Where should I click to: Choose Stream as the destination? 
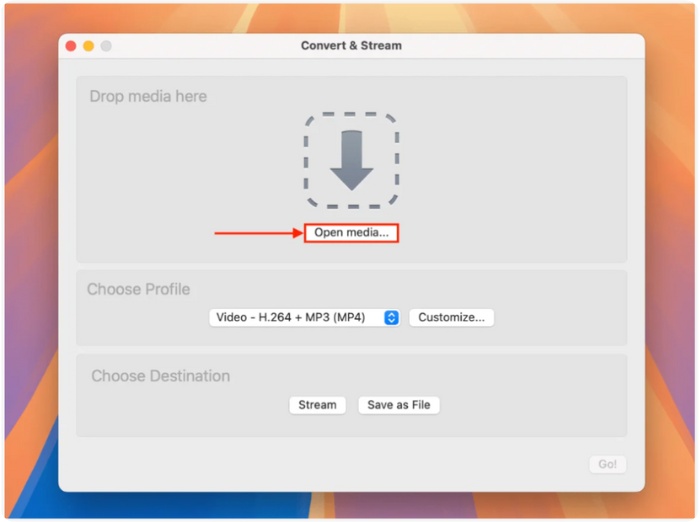pyautogui.click(x=317, y=405)
